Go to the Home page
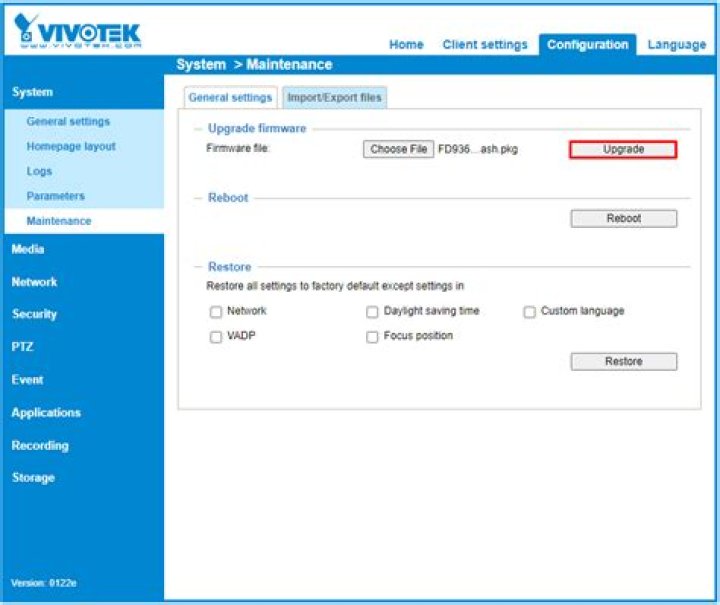Image resolution: width=720 pixels, height=605 pixels. (406, 45)
